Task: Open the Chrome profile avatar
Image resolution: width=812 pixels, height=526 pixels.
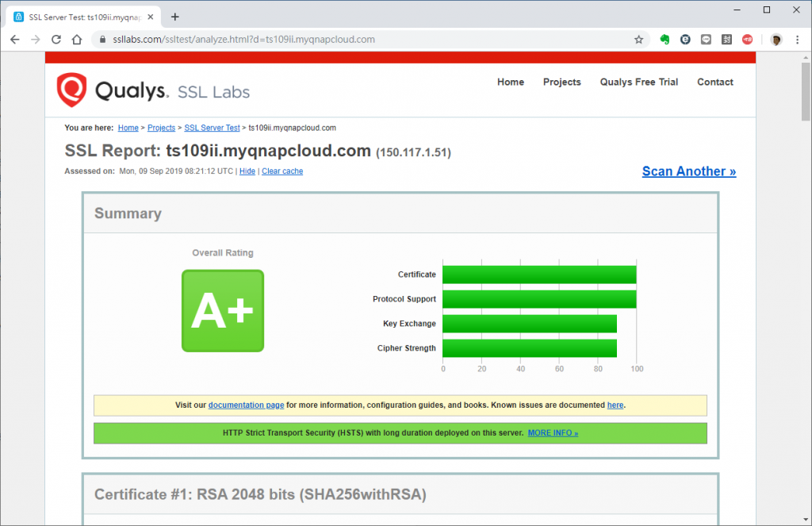Action: 776,40
